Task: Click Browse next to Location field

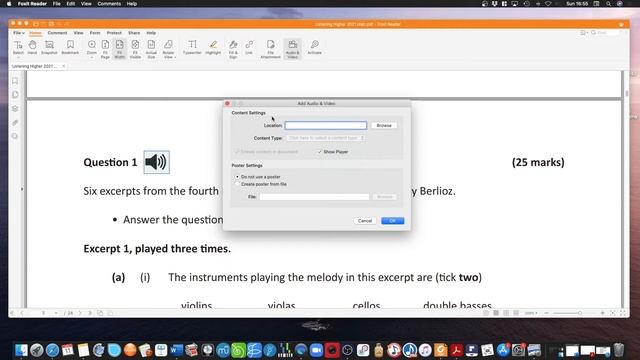Action: click(384, 125)
